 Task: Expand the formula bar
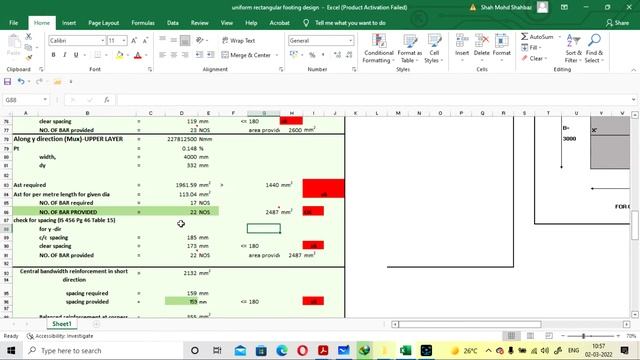[633, 100]
